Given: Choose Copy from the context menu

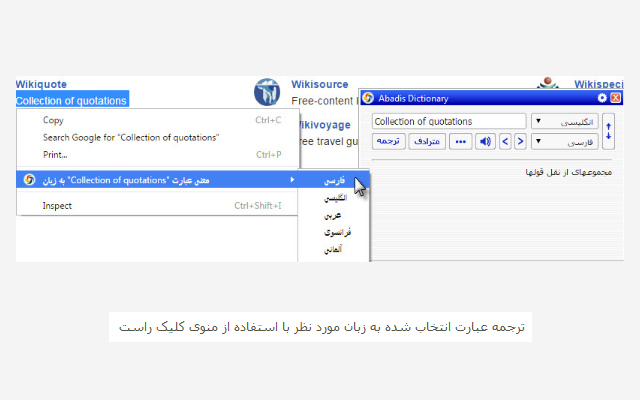Looking at the screenshot, I should click(158, 120).
